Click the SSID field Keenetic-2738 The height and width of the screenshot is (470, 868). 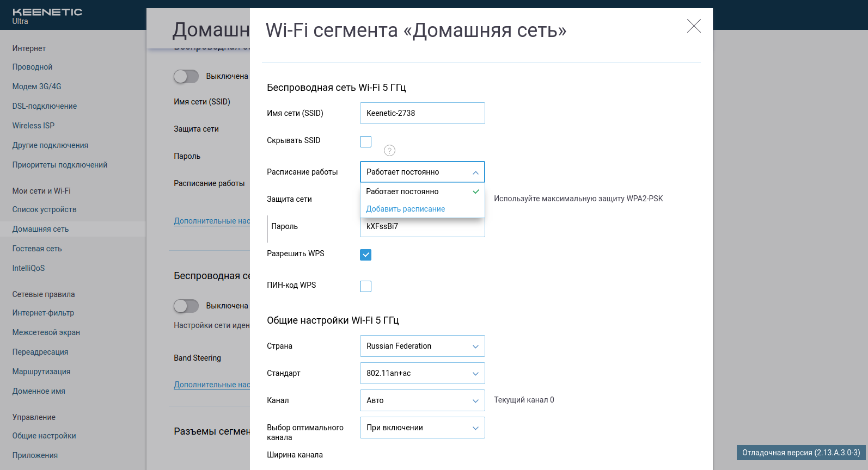pos(423,113)
